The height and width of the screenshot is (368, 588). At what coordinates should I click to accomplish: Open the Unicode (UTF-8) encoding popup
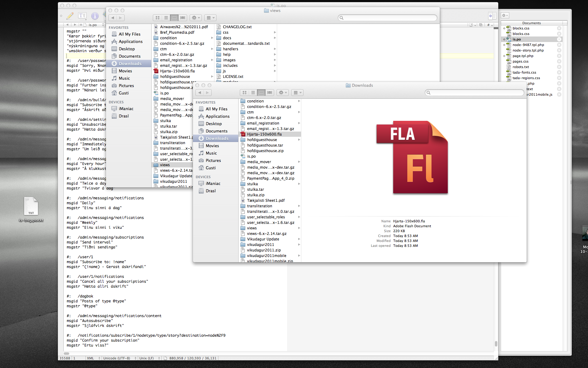(119, 358)
